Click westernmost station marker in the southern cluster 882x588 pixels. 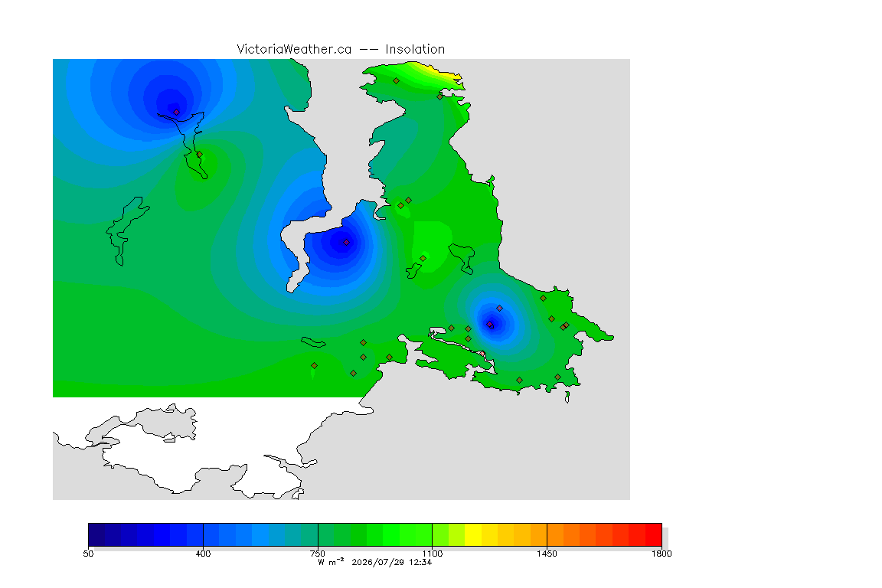pos(315,366)
